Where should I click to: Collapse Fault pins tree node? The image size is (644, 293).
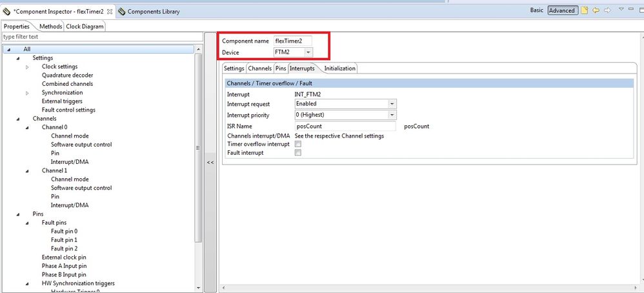point(27,223)
